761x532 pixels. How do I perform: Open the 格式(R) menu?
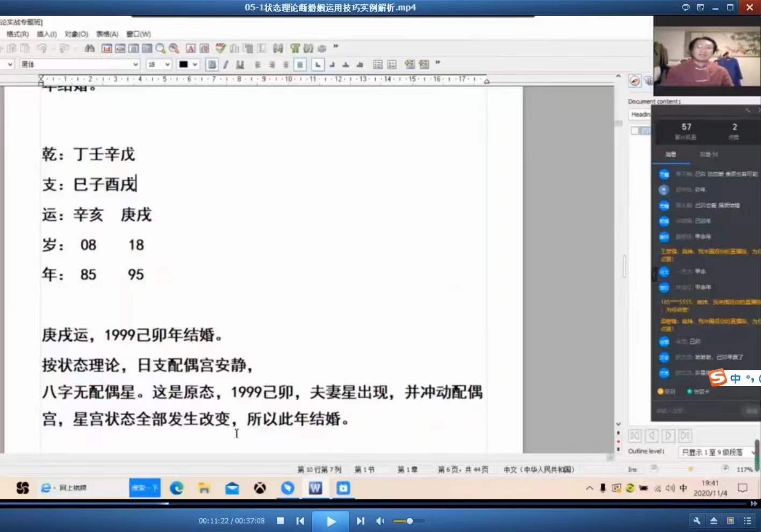(17, 34)
